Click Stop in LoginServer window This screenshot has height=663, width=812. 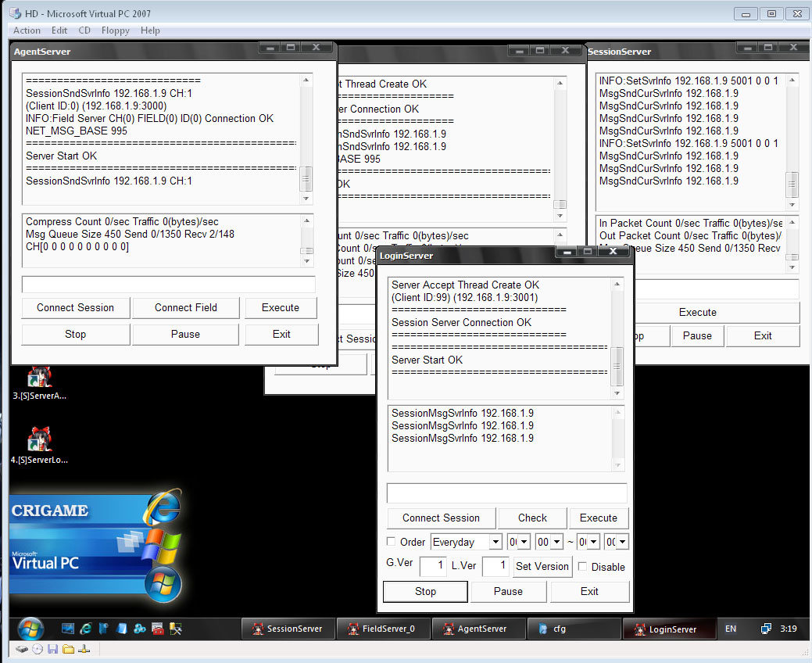point(426,592)
